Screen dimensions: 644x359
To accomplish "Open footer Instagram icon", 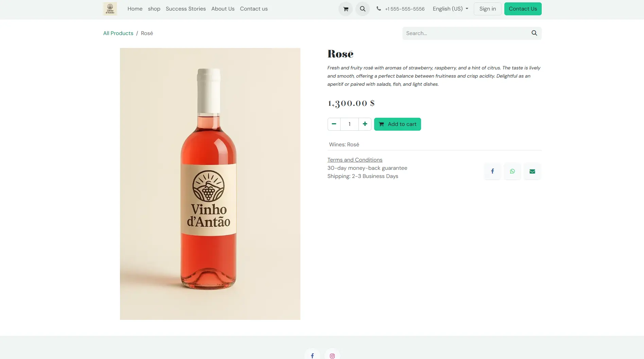I will [332, 356].
